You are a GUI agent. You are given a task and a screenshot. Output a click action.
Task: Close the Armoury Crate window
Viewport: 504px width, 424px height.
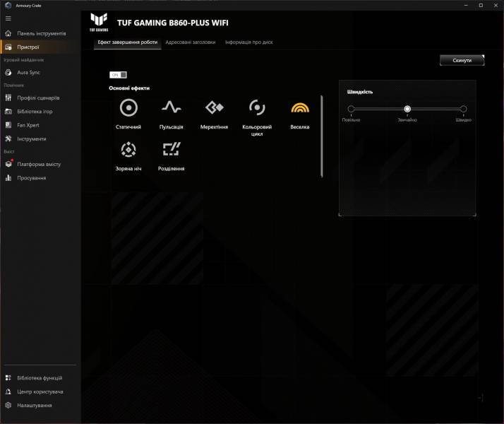click(x=496, y=5)
